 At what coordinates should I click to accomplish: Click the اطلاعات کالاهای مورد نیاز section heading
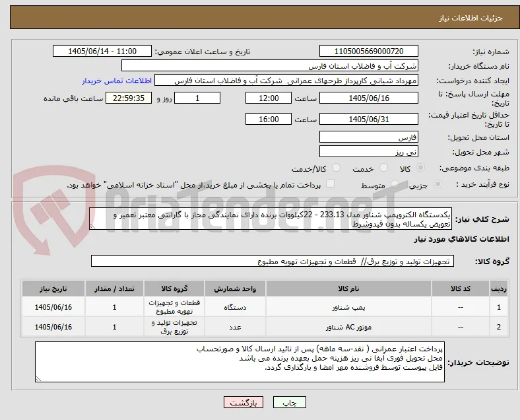(461, 239)
